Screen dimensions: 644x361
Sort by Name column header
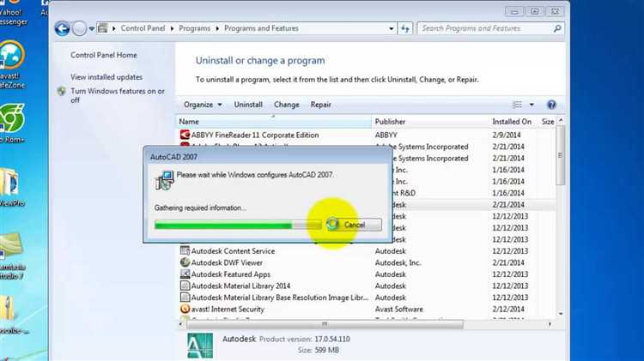click(x=274, y=122)
